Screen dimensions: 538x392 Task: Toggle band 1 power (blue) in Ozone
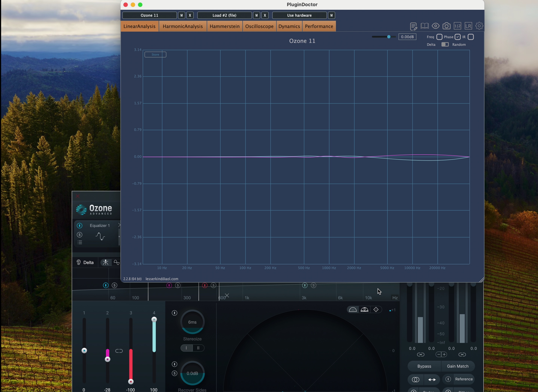[106, 285]
